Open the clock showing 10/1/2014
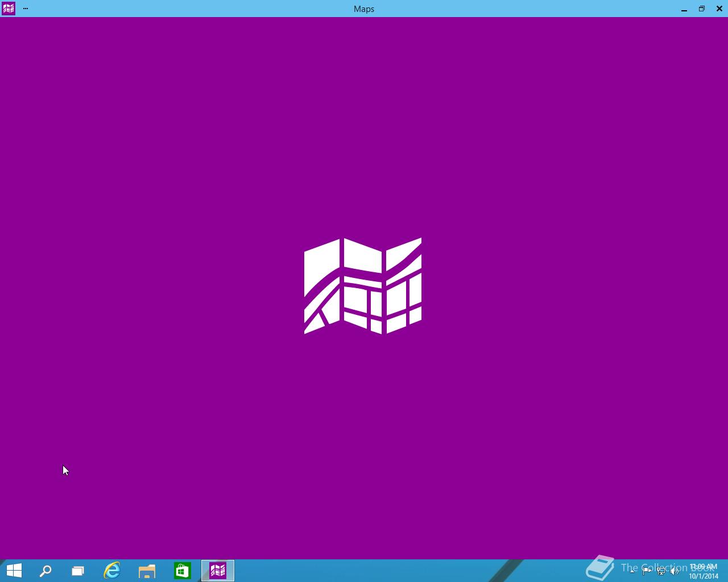This screenshot has width=728, height=582. tap(704, 571)
